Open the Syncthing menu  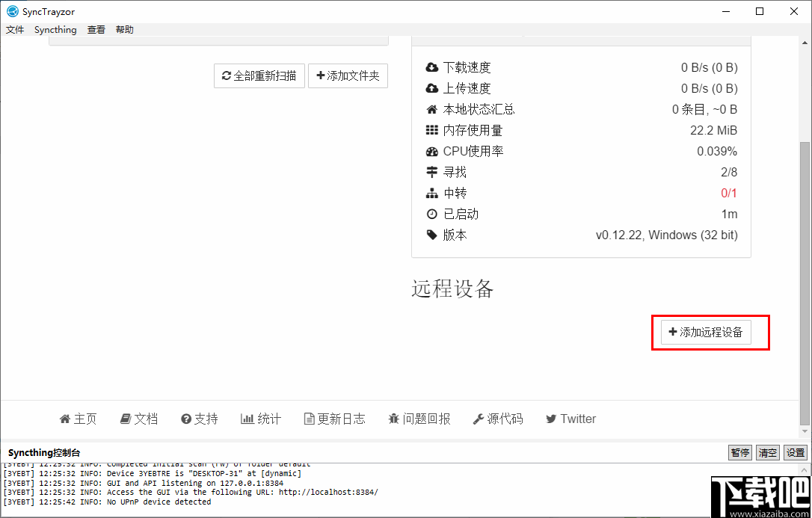tap(55, 29)
